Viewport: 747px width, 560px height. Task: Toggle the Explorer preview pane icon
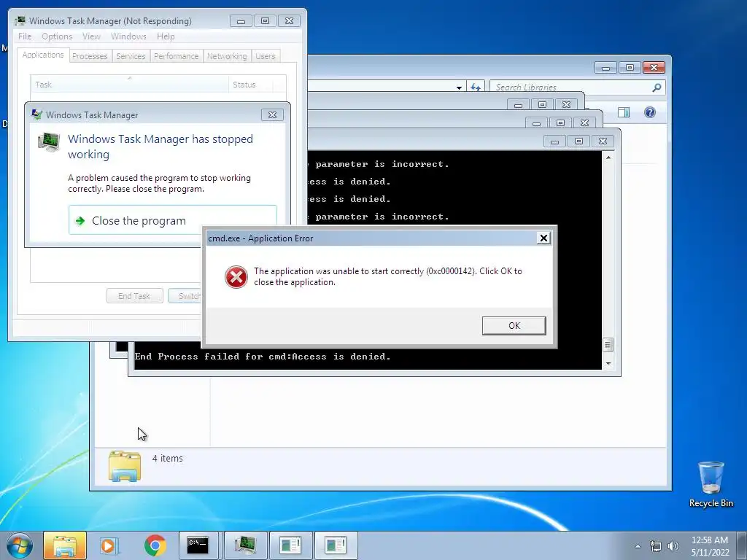[x=624, y=112]
